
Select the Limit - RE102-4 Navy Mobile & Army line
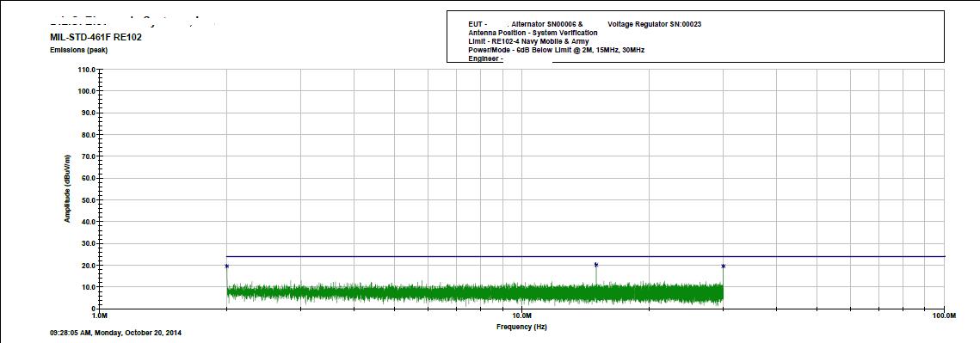tap(528, 41)
